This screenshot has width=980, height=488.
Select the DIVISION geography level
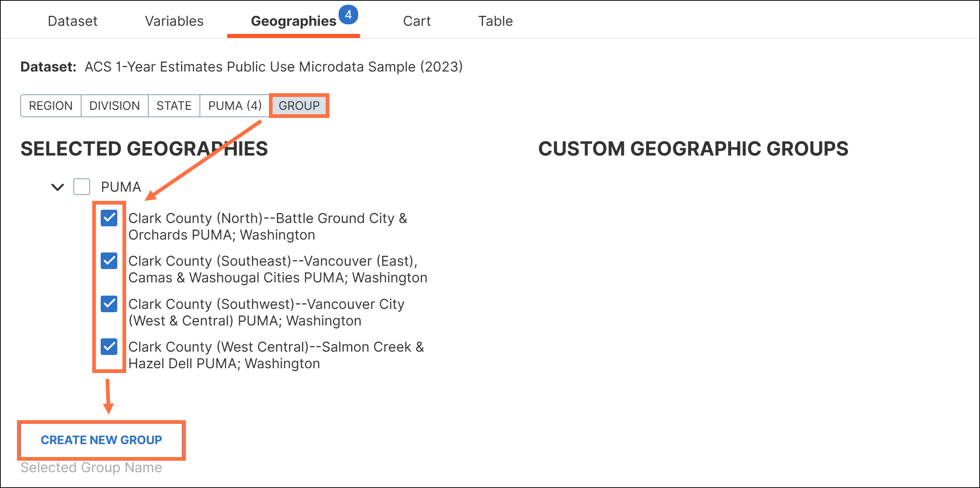click(x=114, y=106)
